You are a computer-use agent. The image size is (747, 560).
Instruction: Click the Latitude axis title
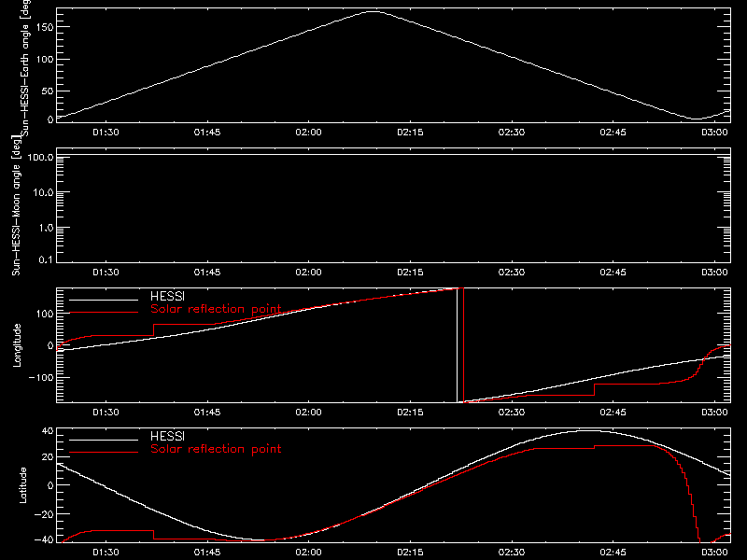click(x=22, y=485)
